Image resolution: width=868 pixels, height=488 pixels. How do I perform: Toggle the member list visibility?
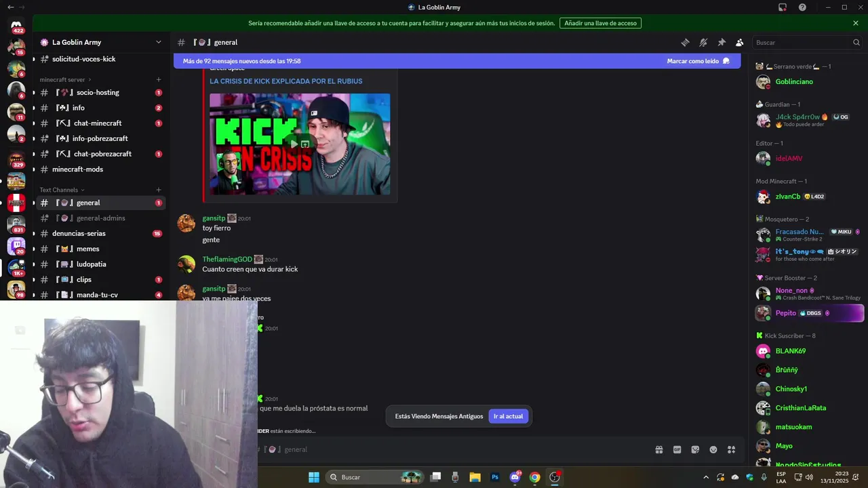[740, 42]
